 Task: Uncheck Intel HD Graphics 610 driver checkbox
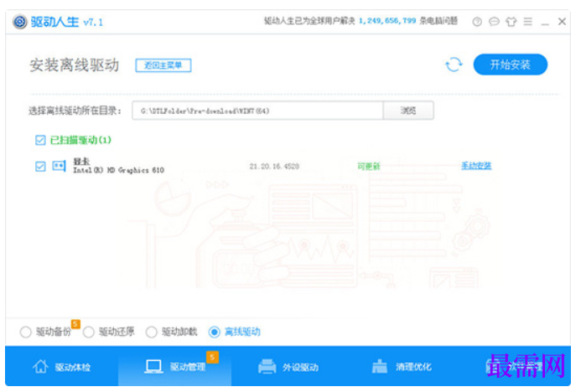[x=40, y=166]
